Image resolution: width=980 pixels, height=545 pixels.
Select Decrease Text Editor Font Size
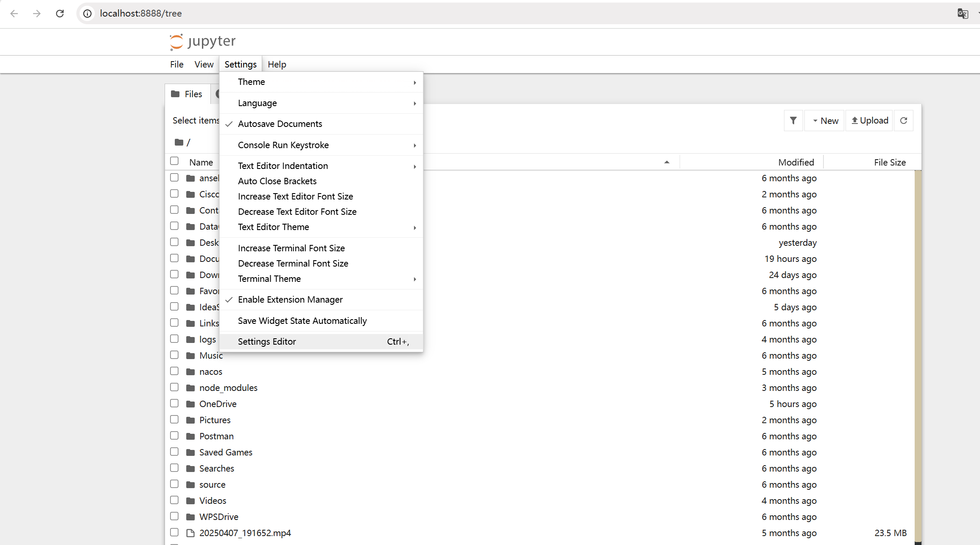point(321,212)
